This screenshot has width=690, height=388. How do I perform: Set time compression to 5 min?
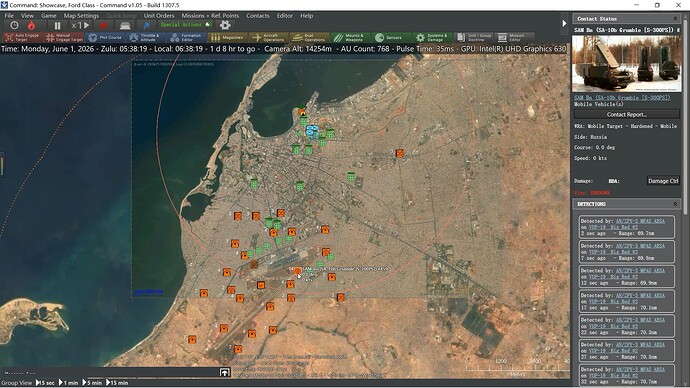[x=93, y=383]
